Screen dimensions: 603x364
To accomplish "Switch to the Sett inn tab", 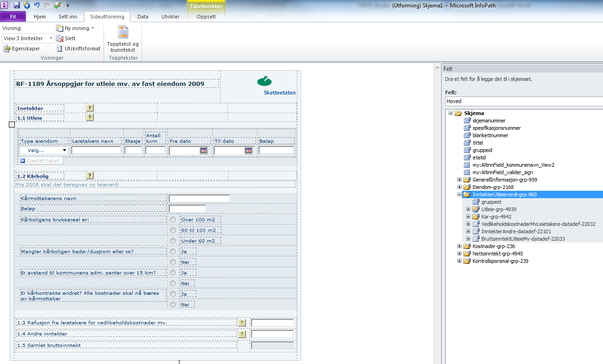I will click(68, 17).
